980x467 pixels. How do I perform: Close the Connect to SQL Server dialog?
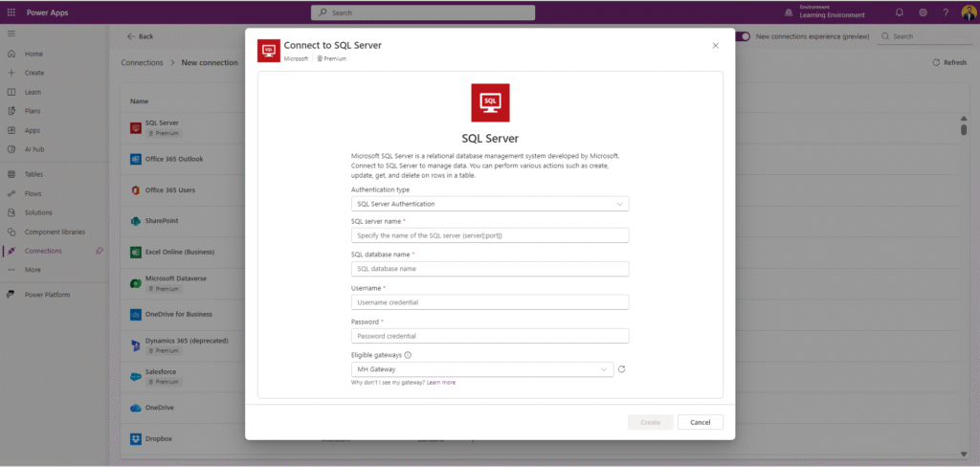pyautogui.click(x=715, y=45)
